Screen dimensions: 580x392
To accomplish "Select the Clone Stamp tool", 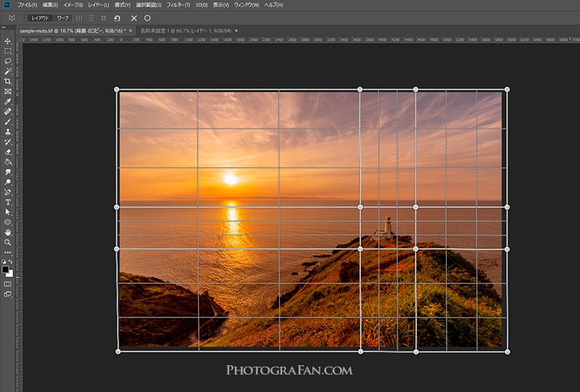I will tap(7, 132).
